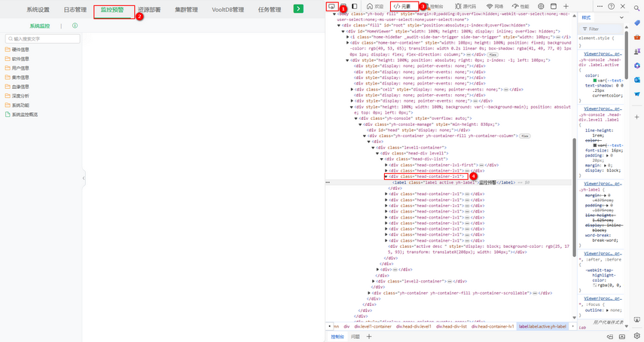The image size is (644, 342).
Task: Click the application panel window icon
Action: click(554, 6)
